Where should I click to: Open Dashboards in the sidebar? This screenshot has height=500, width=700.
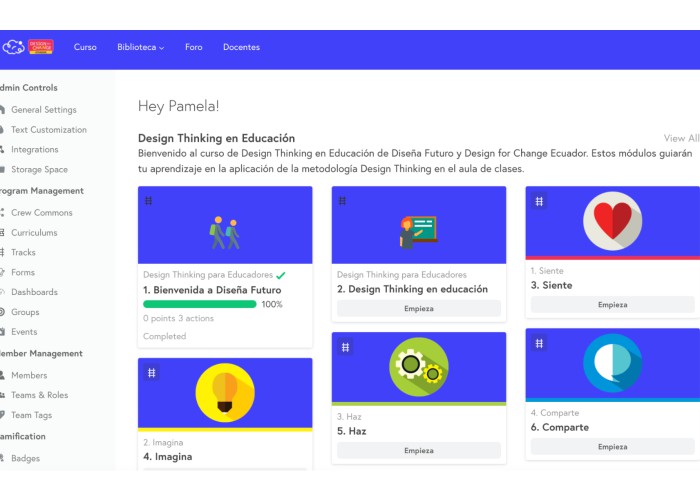tap(34, 292)
